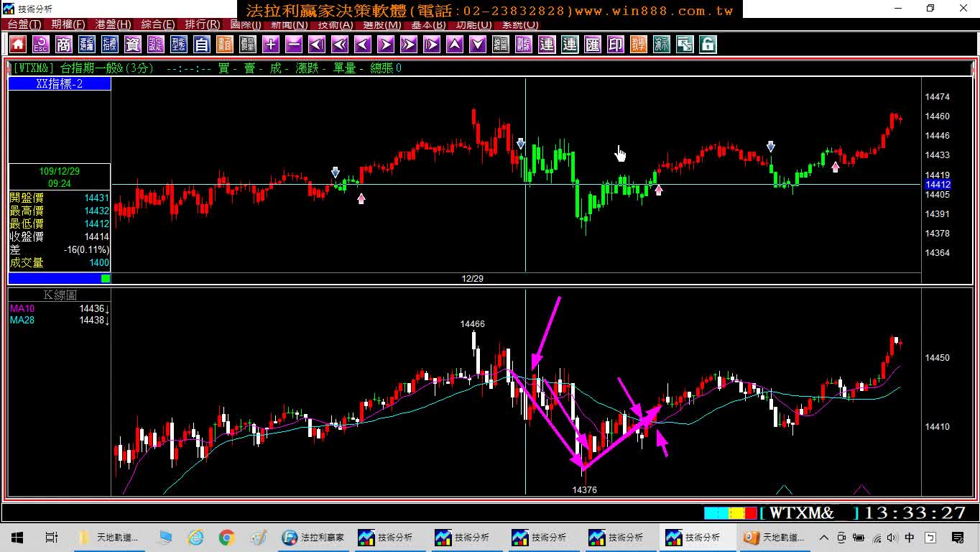The image size is (980, 552).
Task: Click the 印 print toolbar icon
Action: 616,45
